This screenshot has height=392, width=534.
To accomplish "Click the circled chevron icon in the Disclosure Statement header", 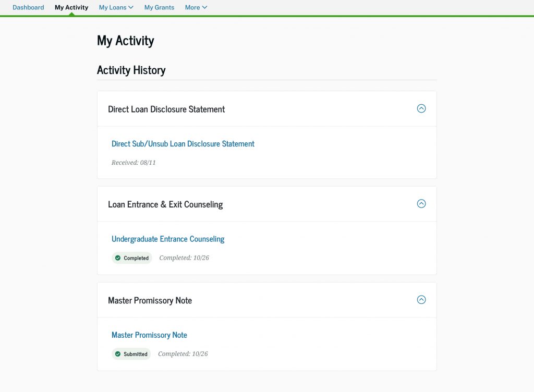I will point(421,108).
